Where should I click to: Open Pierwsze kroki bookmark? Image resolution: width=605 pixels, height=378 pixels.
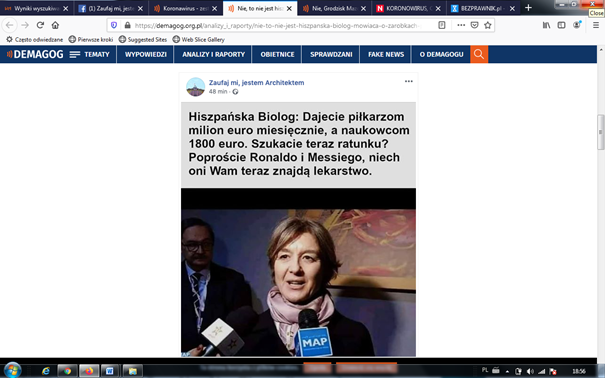[91, 39]
